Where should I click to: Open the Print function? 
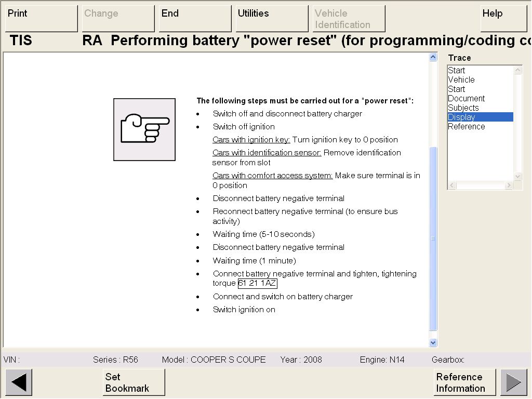pos(41,19)
